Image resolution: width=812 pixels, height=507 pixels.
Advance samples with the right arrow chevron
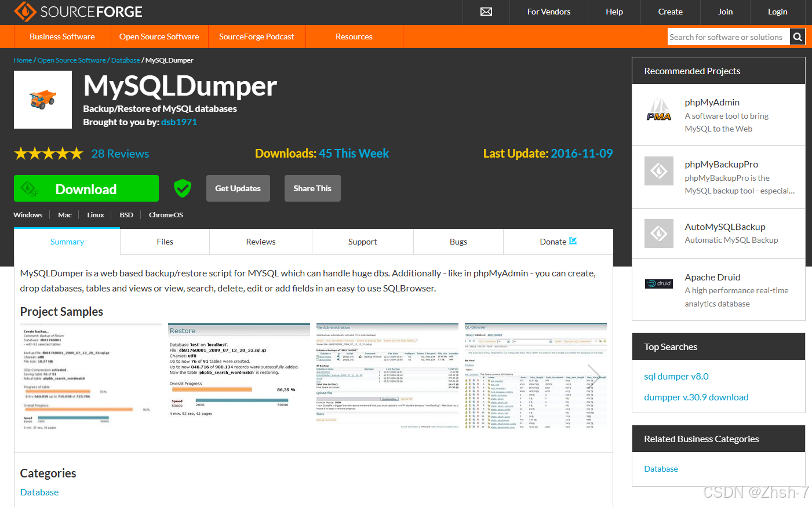[x=594, y=375]
